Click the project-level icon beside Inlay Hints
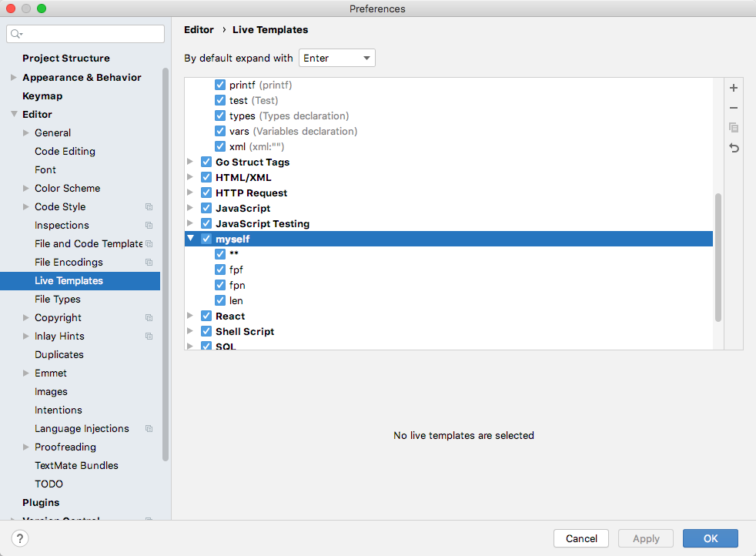Image resolution: width=756 pixels, height=556 pixels. pyautogui.click(x=149, y=336)
